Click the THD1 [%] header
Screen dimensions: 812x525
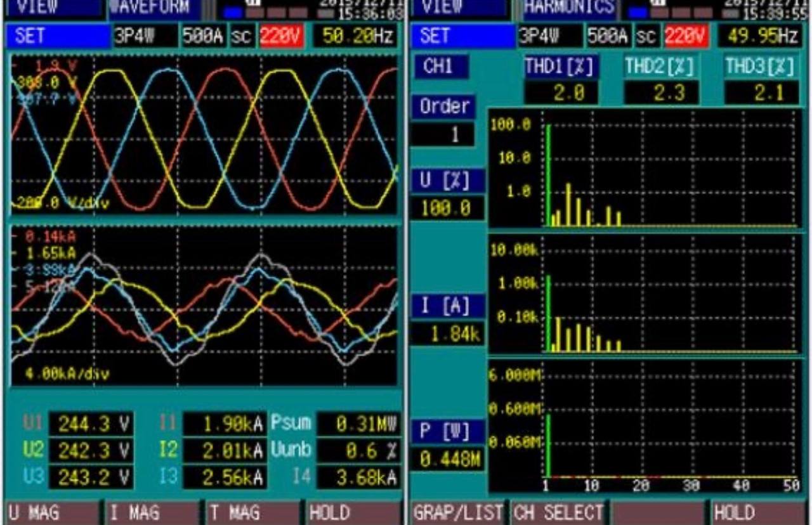(561, 67)
